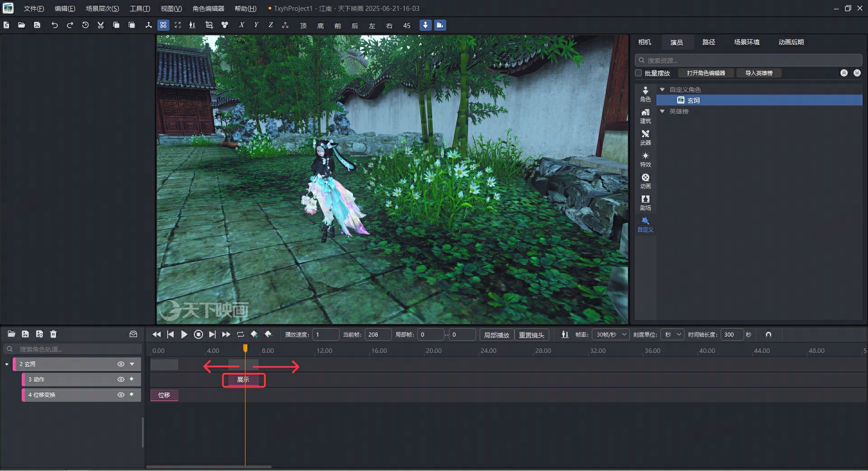Open project with the folder icon in the top toolbar
868x471 pixels.
(21, 25)
